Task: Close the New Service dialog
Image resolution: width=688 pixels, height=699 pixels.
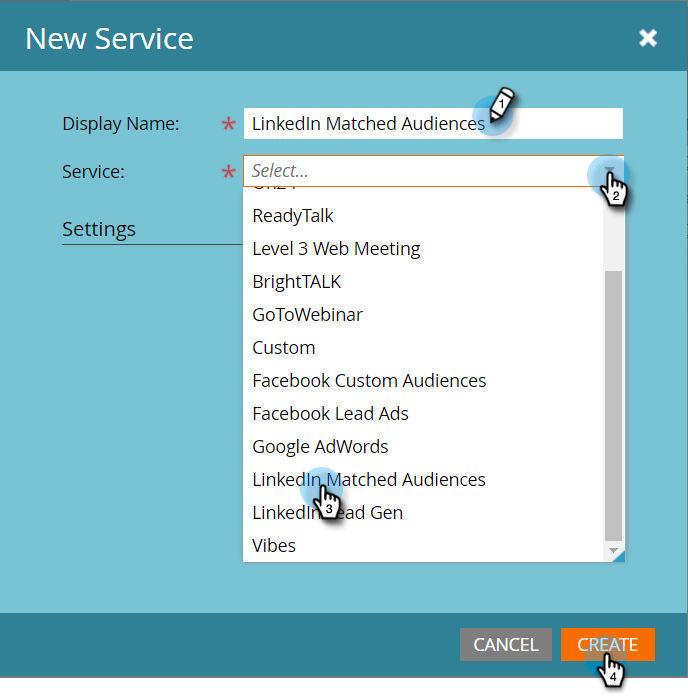Action: [x=647, y=38]
